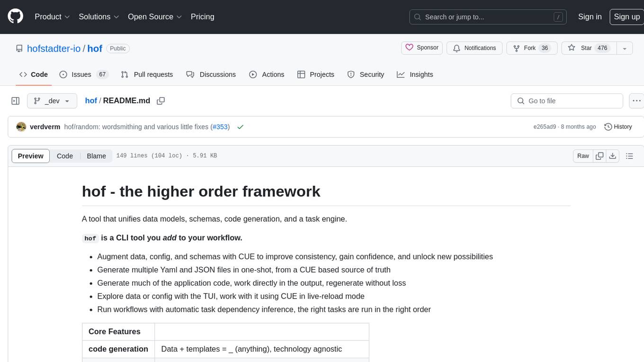Screen dimensions: 644x362
Task: Go to hof root in breadcrumb
Action: pos(91,100)
